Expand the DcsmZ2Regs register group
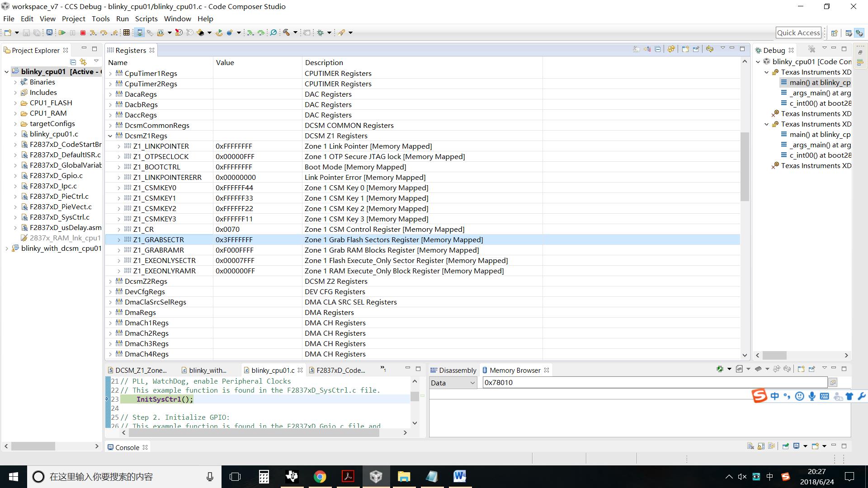868x488 pixels. 110,282
